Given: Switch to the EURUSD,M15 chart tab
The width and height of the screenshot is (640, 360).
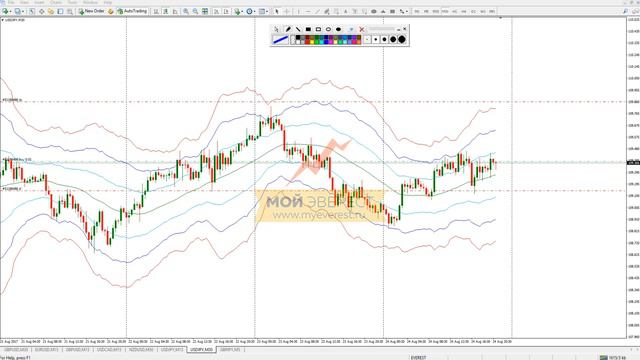Looking at the screenshot, I should coord(47,350).
